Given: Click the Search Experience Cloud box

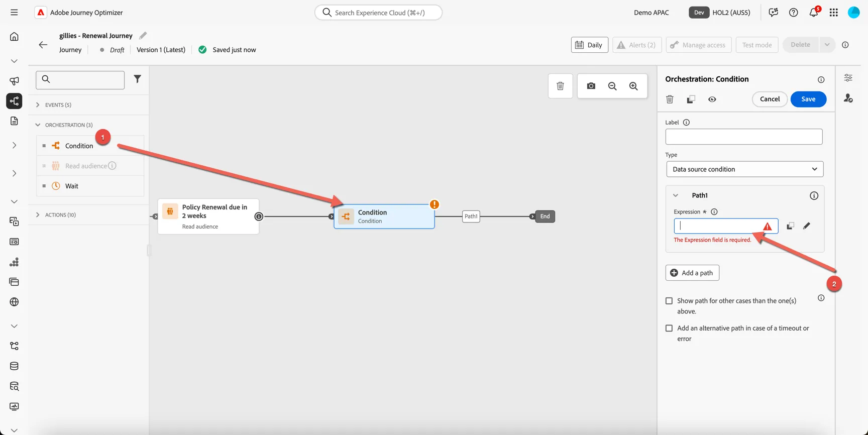Looking at the screenshot, I should click(378, 13).
